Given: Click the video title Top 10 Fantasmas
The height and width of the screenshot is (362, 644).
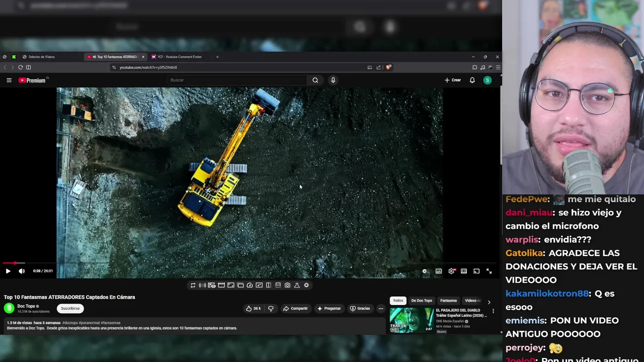Looking at the screenshot, I should point(69,297).
